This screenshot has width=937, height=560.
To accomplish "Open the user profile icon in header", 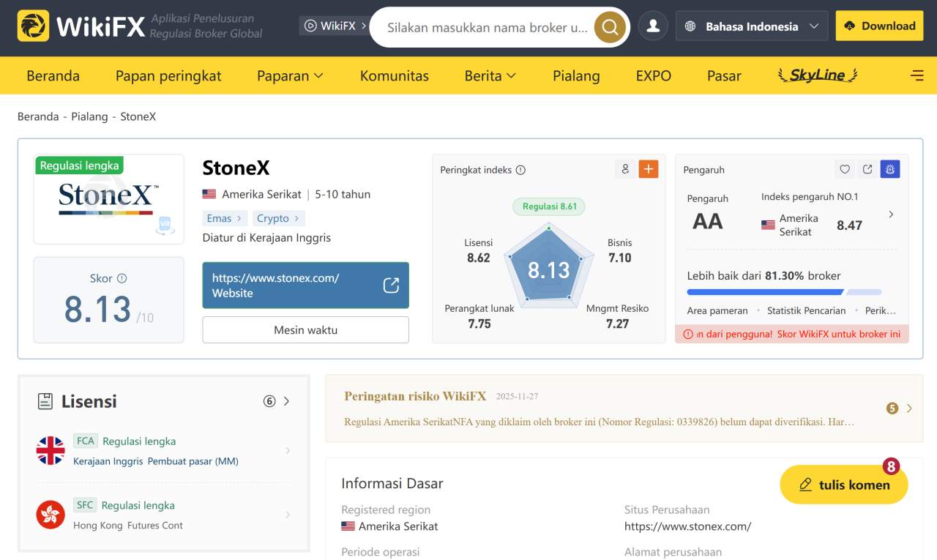I will tap(652, 25).
